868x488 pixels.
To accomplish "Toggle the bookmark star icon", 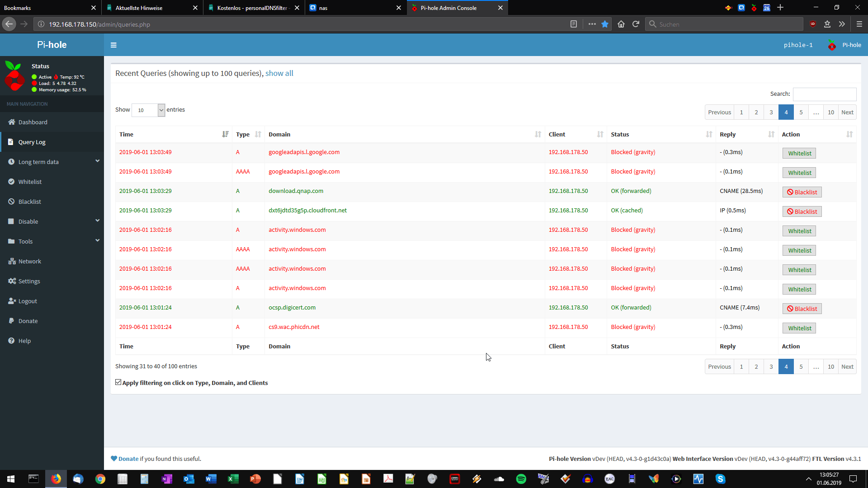I will coord(605,24).
